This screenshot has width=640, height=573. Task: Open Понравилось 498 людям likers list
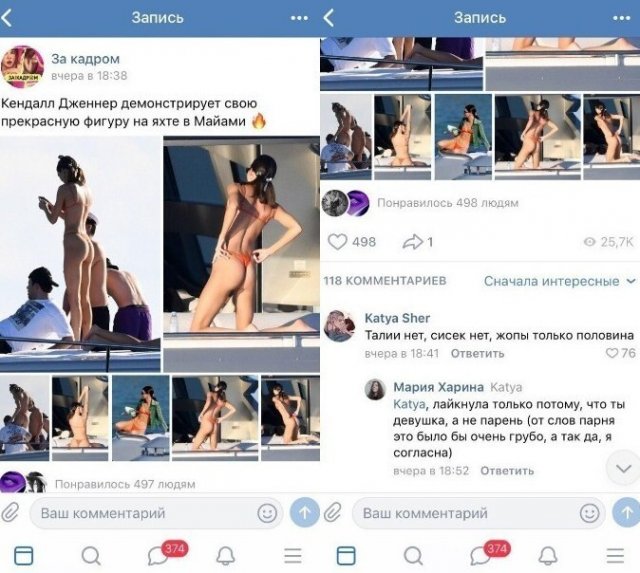point(447,203)
